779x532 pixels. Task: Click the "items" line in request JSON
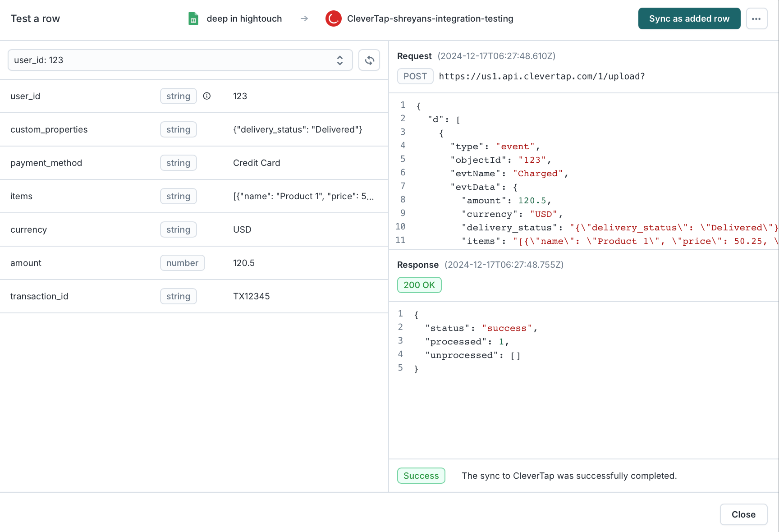(x=620, y=241)
